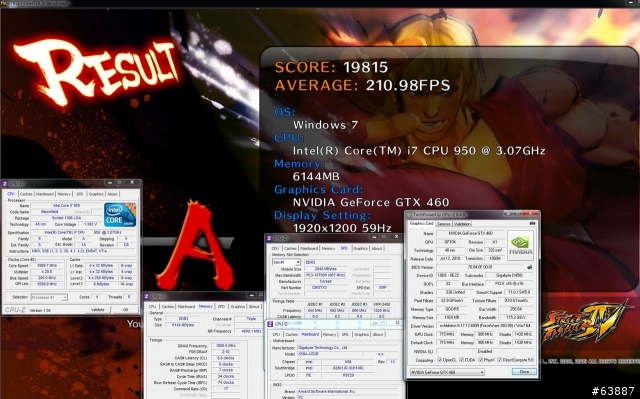Open About tab in CPU-Z Memory window
Viewport: 640px width, 399px height.
254,306
